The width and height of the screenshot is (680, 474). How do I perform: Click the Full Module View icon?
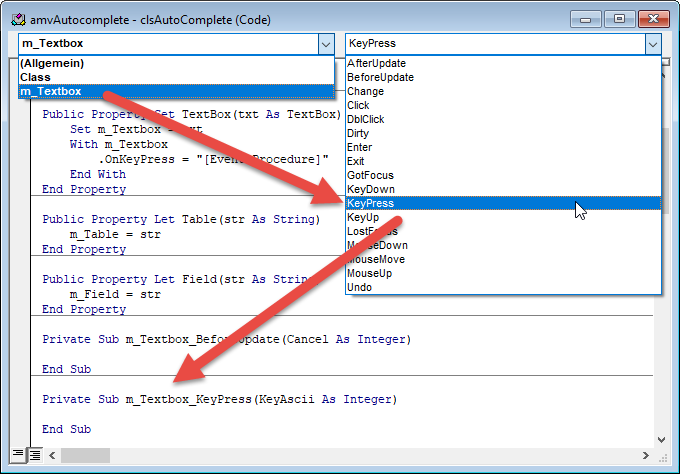[x=33, y=455]
